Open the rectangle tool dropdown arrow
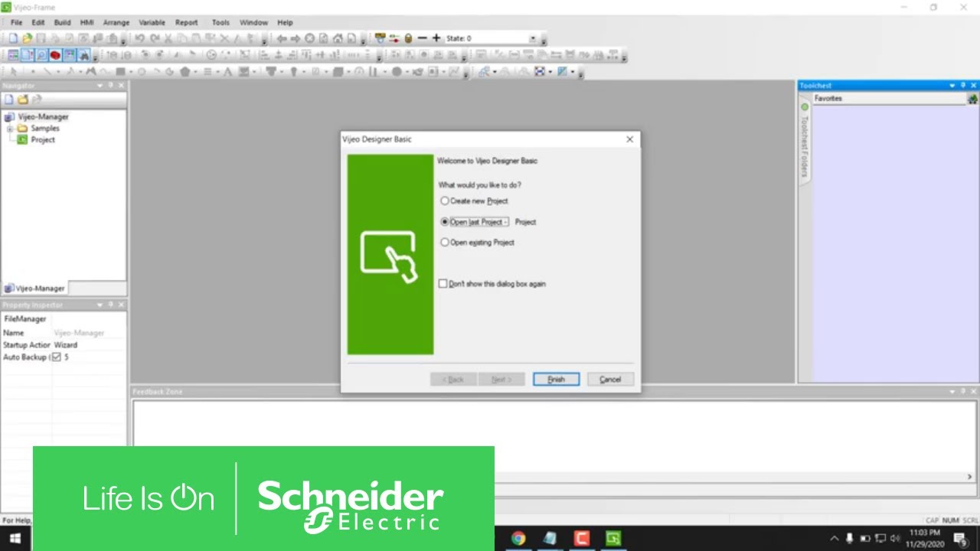The image size is (980, 551). click(x=131, y=72)
